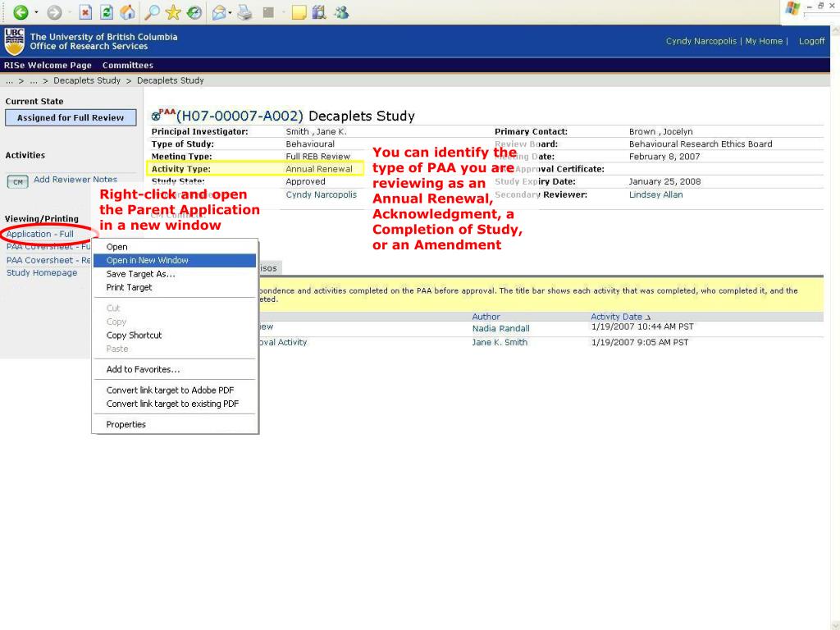Click 'Behavioural Research Ethics Board' text
840x630 pixels.
click(701, 144)
